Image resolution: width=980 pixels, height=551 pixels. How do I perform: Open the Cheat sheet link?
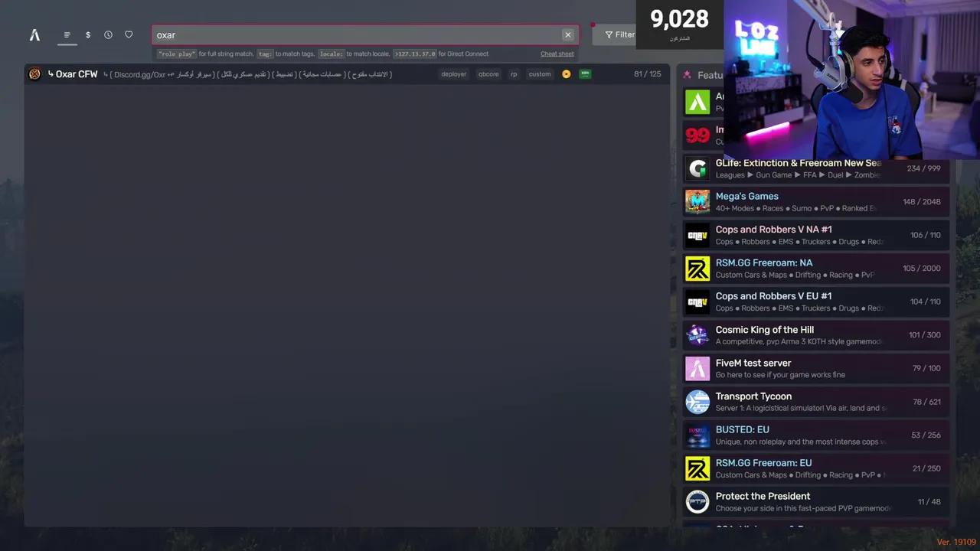[557, 54]
